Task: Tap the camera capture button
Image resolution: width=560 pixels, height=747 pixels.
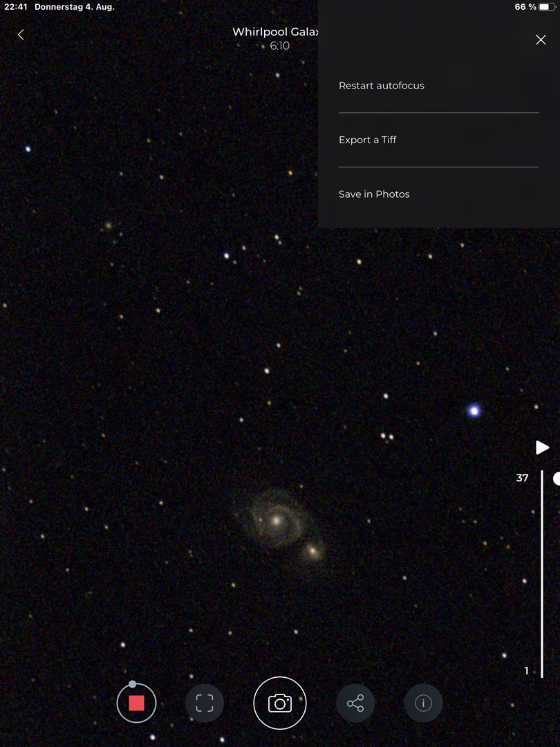Action: [280, 703]
